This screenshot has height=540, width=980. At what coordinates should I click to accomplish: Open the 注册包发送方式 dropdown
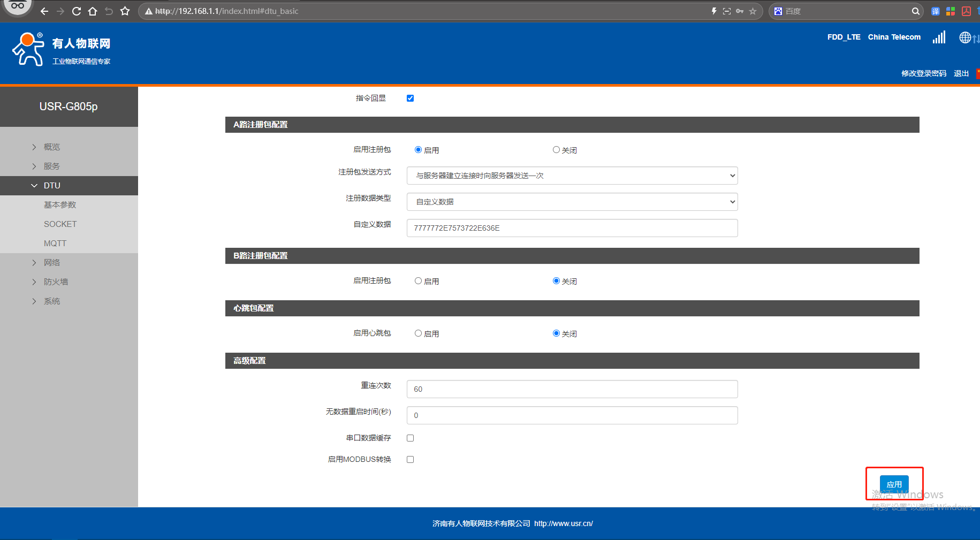(572, 176)
